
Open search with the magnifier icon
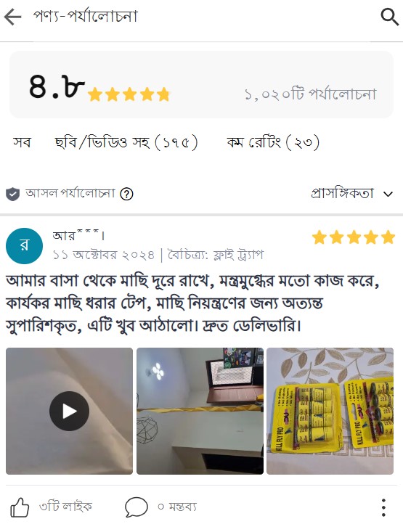389,17
